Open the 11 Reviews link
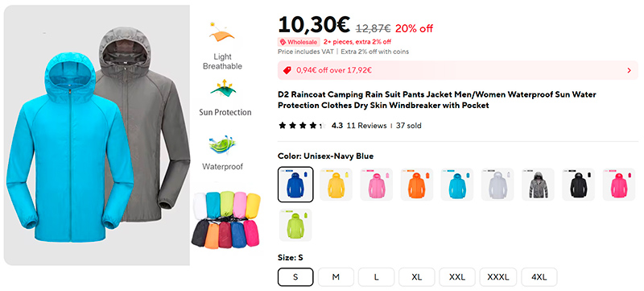The height and width of the screenshot is (291, 644). tap(366, 126)
